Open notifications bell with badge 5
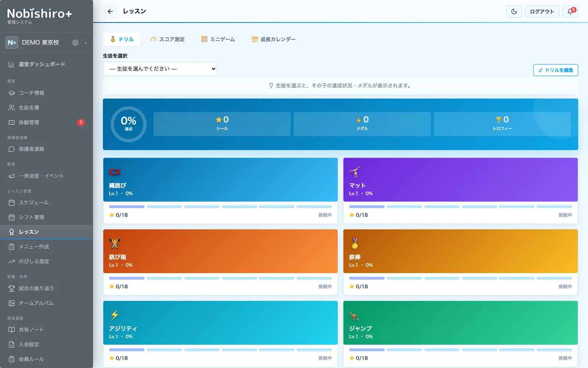 [x=570, y=11]
